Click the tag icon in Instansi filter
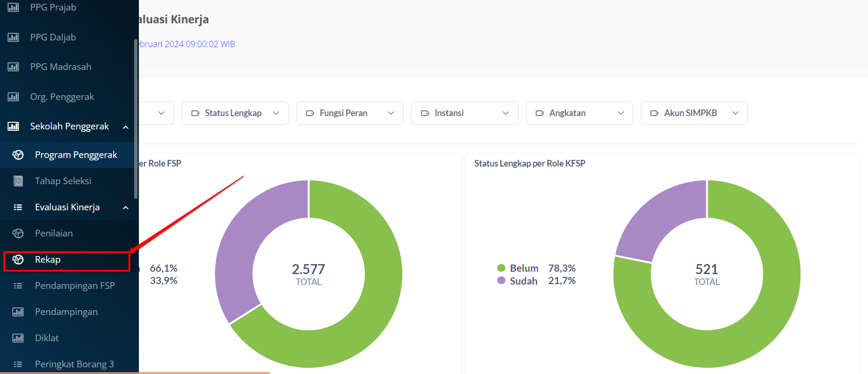Screen dimensions: 868x374 point(425,113)
